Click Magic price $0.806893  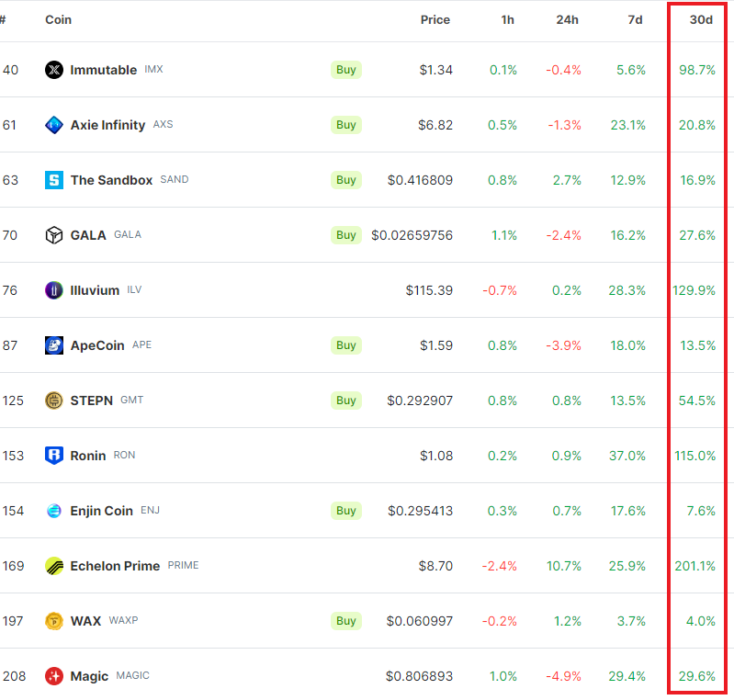[x=419, y=676]
